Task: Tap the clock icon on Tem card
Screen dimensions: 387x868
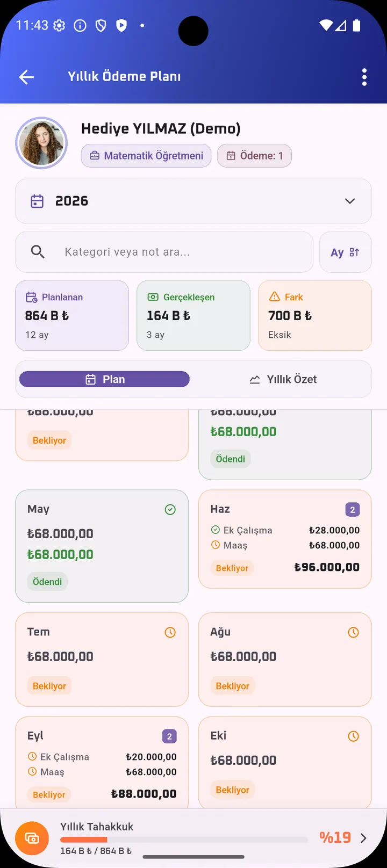Action: click(170, 632)
